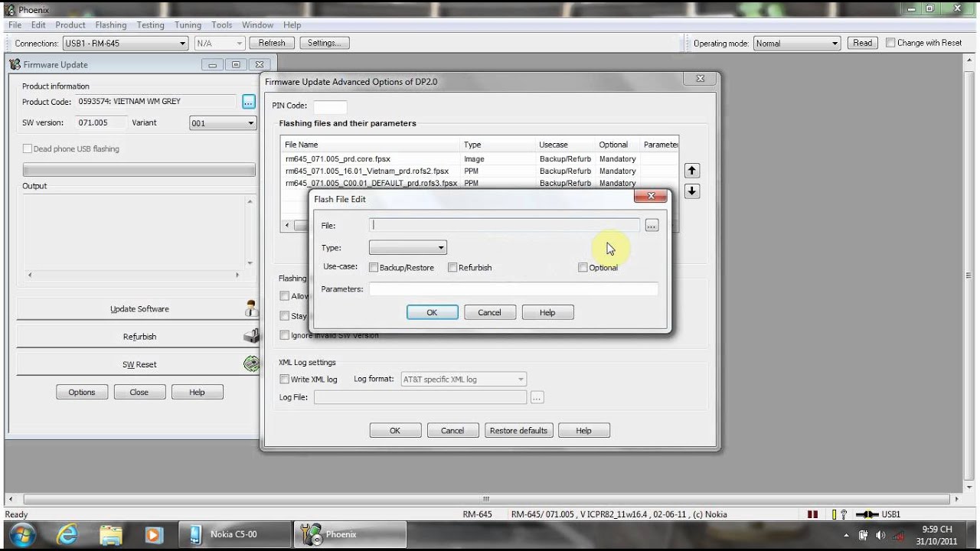Cancel the Flash File Edit dialog
The image size is (980, 551).
coord(490,312)
